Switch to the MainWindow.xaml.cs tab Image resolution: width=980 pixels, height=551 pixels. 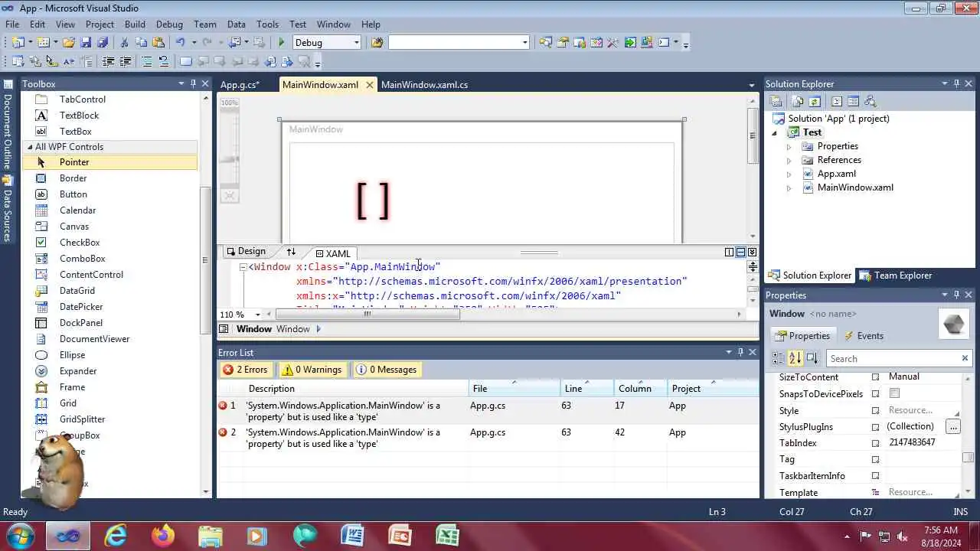click(x=424, y=85)
